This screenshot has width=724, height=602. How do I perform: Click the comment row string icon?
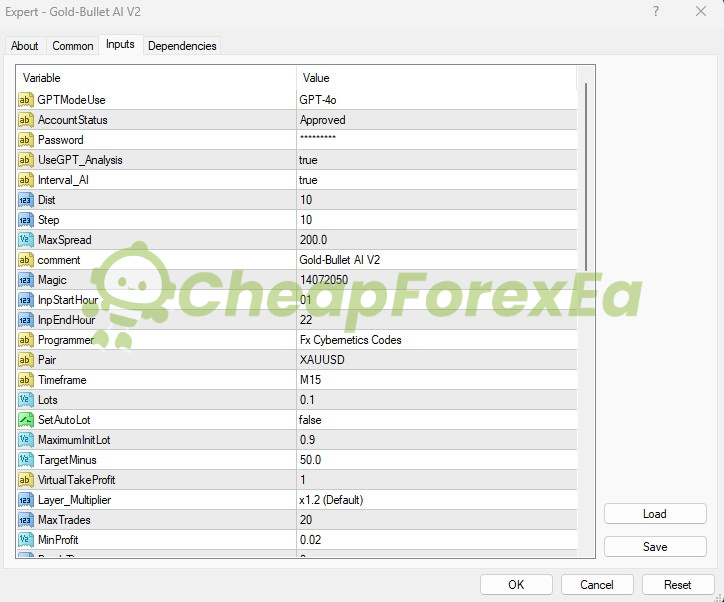[25, 260]
